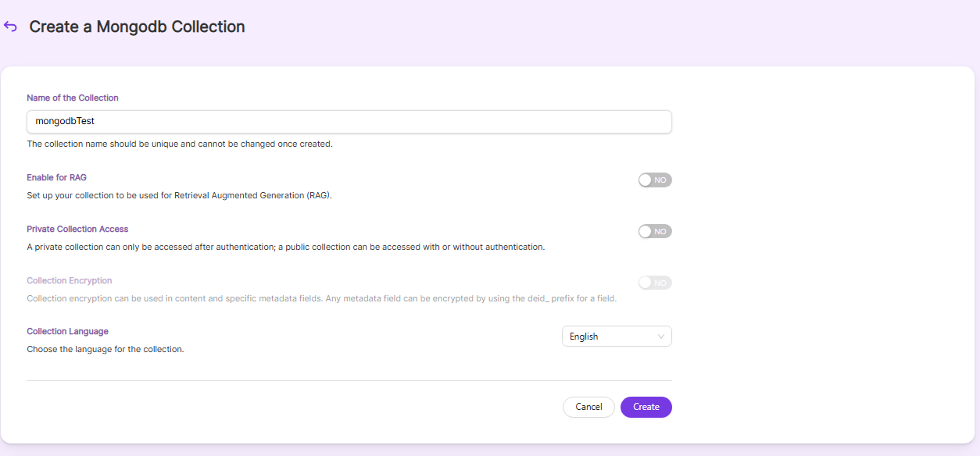Viewport: 980px width, 456px height.
Task: Click the 'Collection Language' label
Action: click(x=67, y=331)
